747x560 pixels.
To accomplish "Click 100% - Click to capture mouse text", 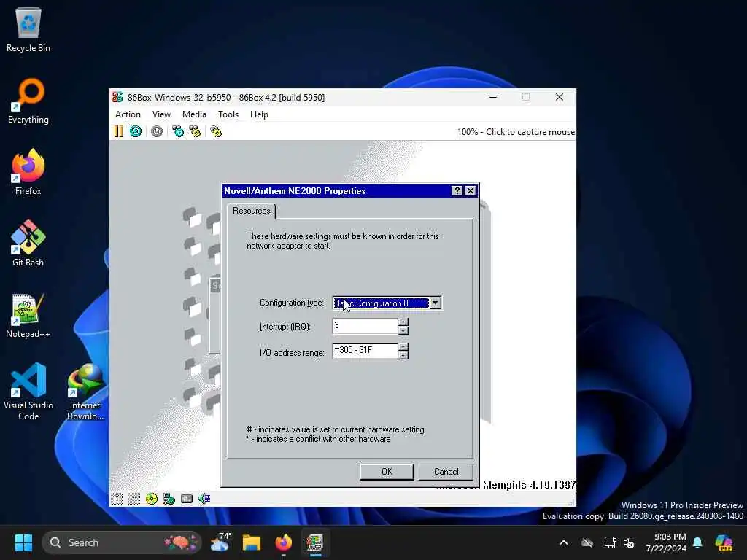I will pos(516,132).
